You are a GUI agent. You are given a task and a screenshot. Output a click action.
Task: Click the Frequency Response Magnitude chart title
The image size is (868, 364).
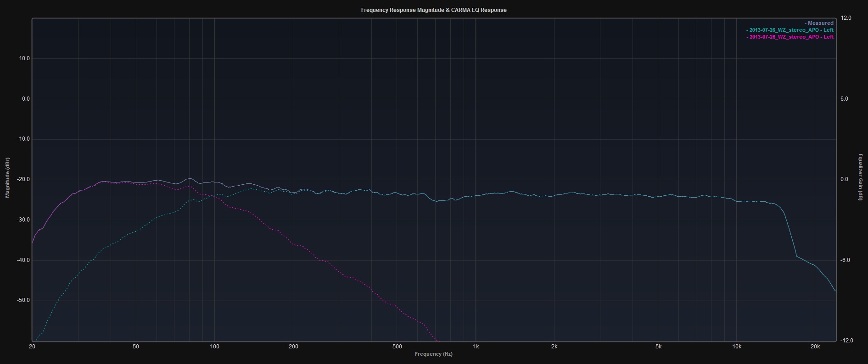click(x=434, y=10)
